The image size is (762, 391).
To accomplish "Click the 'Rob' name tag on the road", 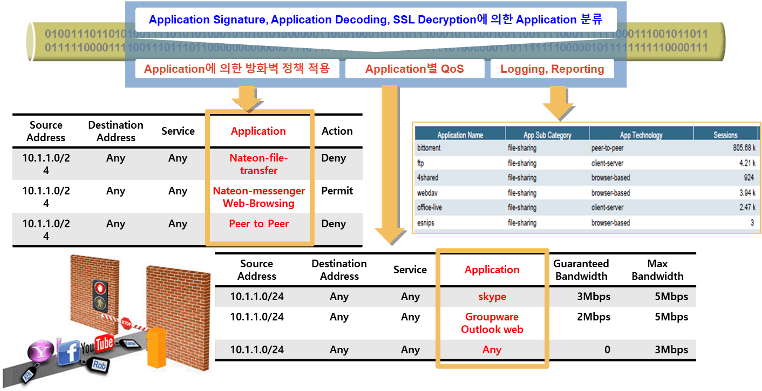I will click(99, 365).
